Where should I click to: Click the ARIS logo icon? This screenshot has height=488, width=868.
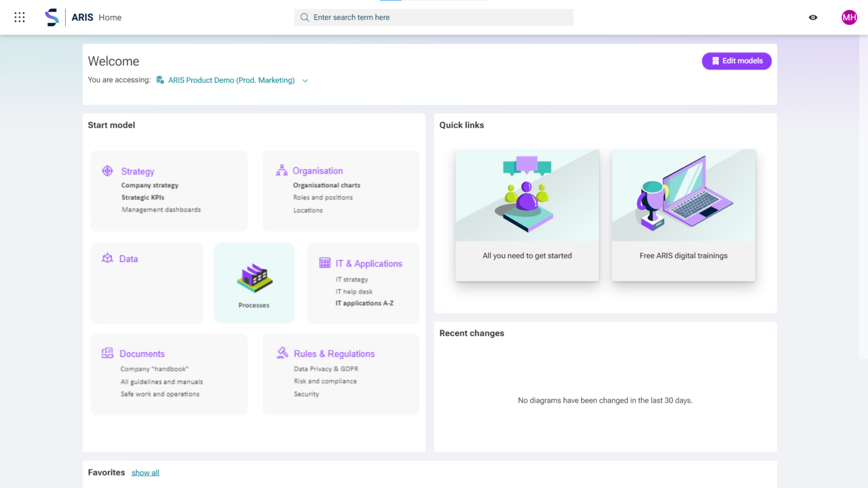click(x=52, y=18)
